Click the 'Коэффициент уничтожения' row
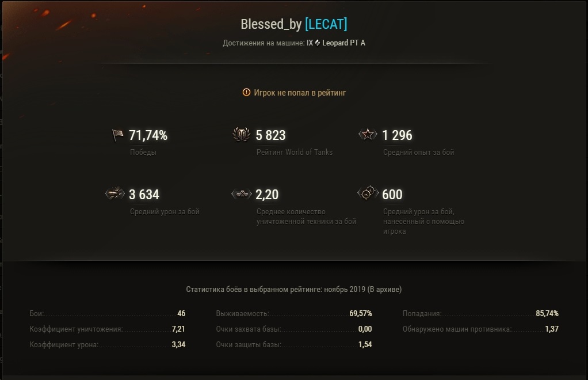The width and height of the screenshot is (588, 380). pyautogui.click(x=107, y=329)
